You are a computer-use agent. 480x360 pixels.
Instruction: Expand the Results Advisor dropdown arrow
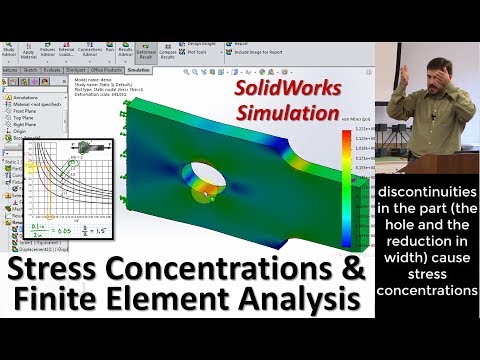coord(126,62)
